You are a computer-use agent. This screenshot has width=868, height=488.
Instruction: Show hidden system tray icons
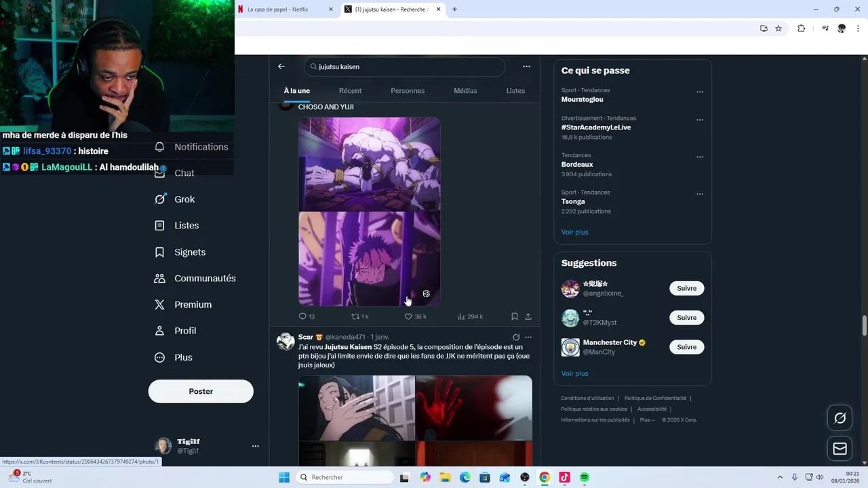tap(780, 478)
